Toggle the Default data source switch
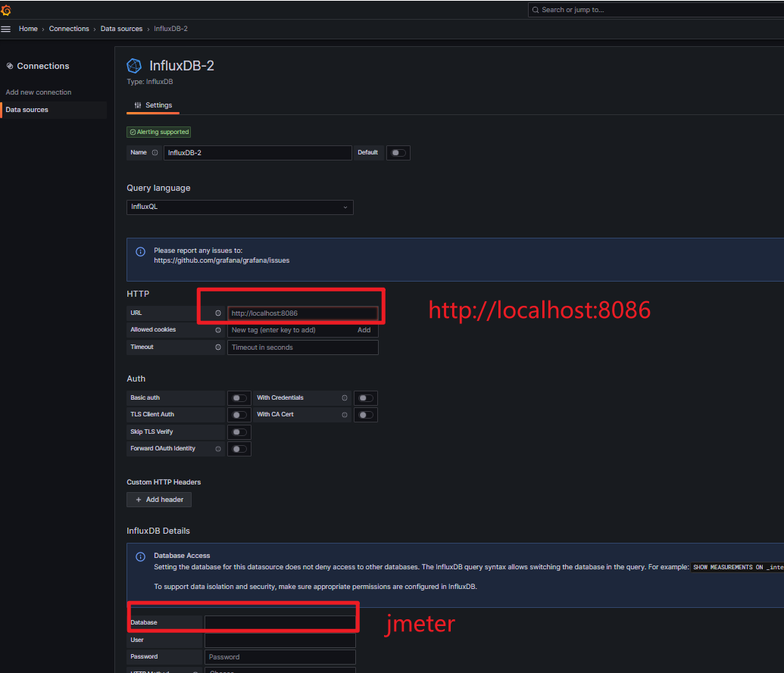This screenshot has height=673, width=784. point(398,153)
